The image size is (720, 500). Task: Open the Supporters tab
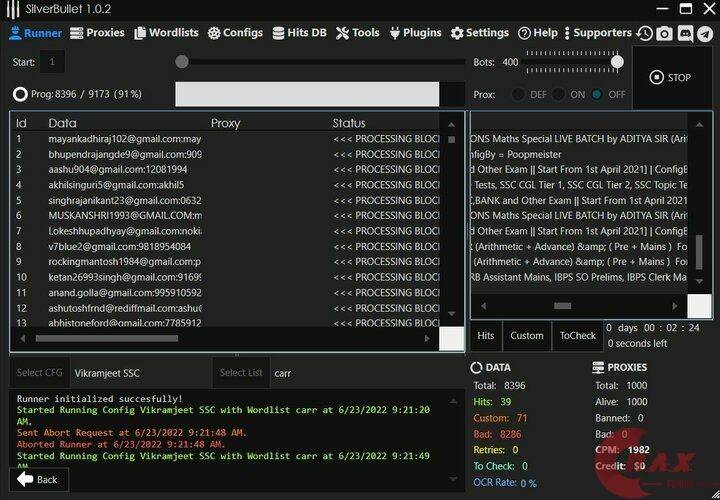point(597,33)
